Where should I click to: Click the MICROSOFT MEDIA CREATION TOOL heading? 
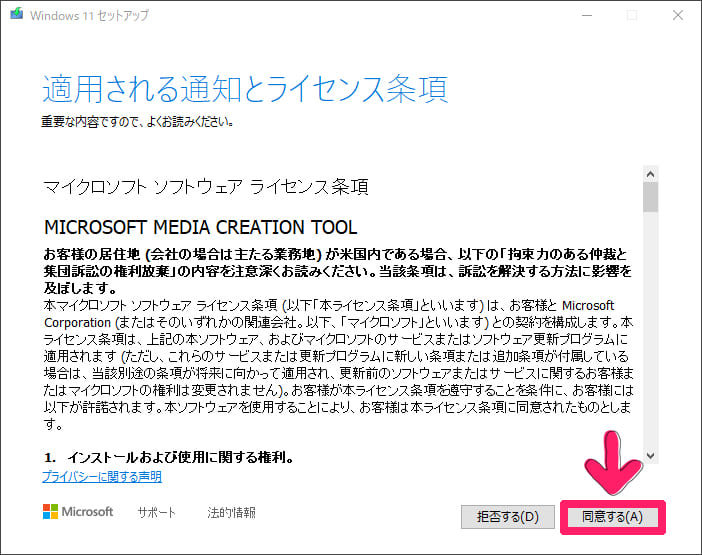tap(201, 227)
